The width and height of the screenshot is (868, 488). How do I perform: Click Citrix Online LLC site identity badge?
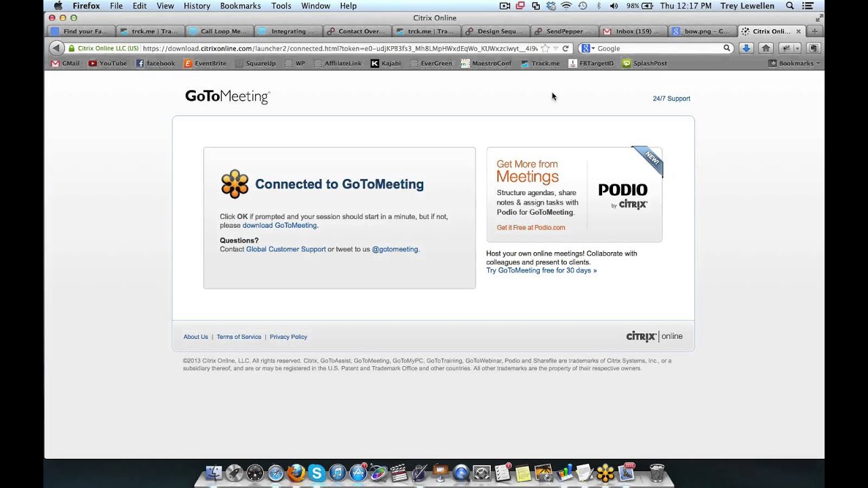click(x=103, y=48)
